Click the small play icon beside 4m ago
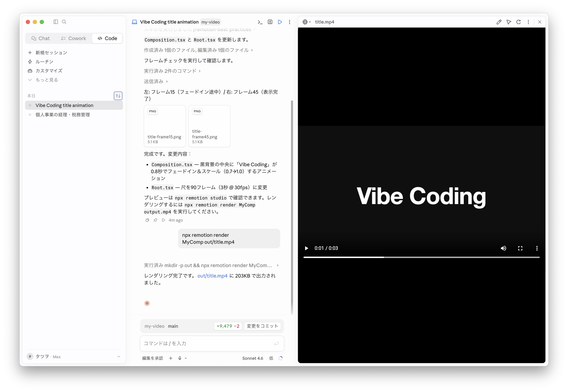Viewport: 568px width, 392px height. pyautogui.click(x=164, y=220)
